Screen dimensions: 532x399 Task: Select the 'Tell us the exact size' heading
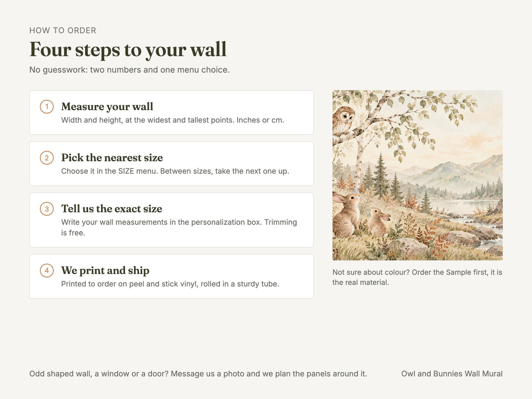(x=112, y=209)
